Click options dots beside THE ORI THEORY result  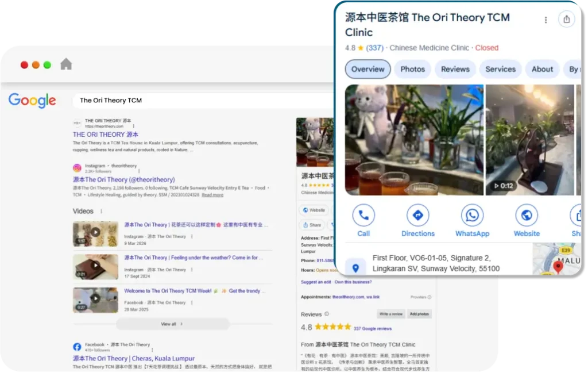133,126
